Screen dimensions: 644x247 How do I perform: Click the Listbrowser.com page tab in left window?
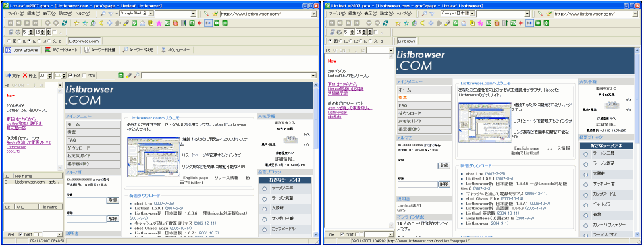tap(85, 41)
